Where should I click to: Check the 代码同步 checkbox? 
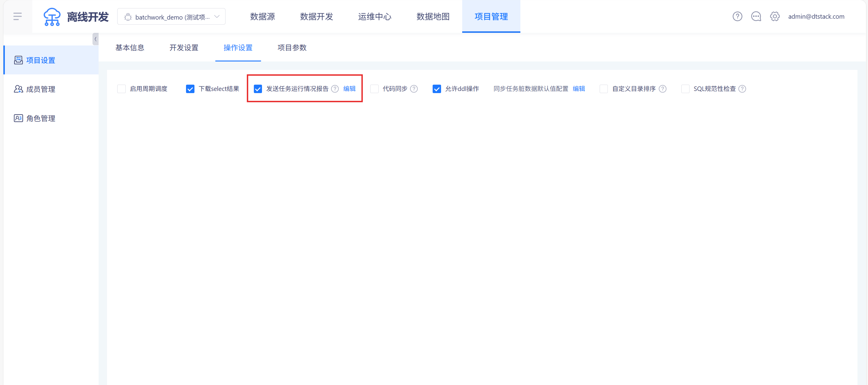[374, 89]
